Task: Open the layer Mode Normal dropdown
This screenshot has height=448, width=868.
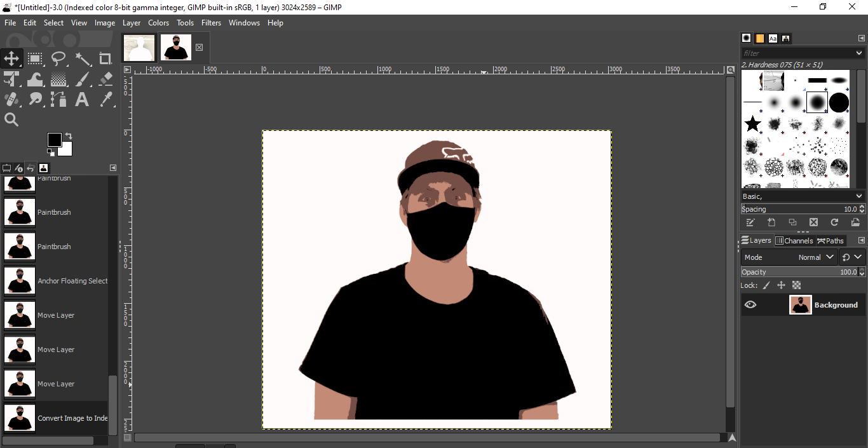Action: (x=789, y=257)
